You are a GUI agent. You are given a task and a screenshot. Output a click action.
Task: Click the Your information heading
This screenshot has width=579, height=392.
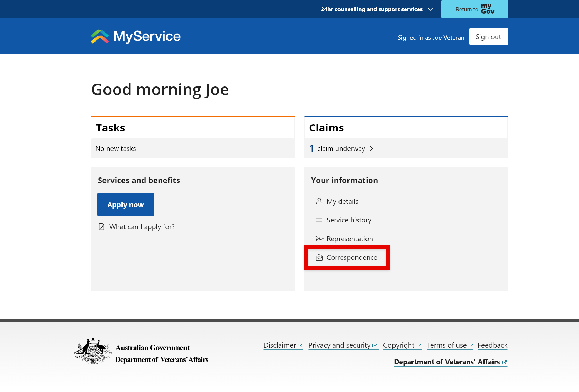coord(344,180)
